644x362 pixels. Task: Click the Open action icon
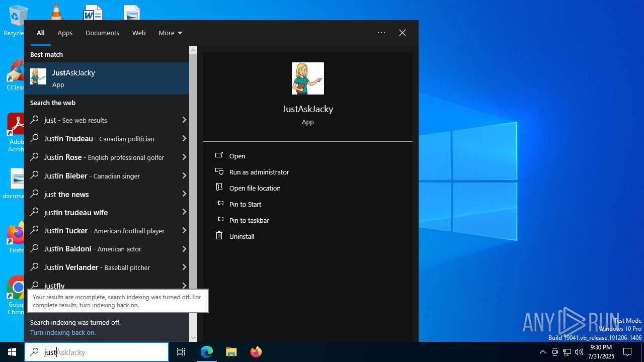point(219,155)
